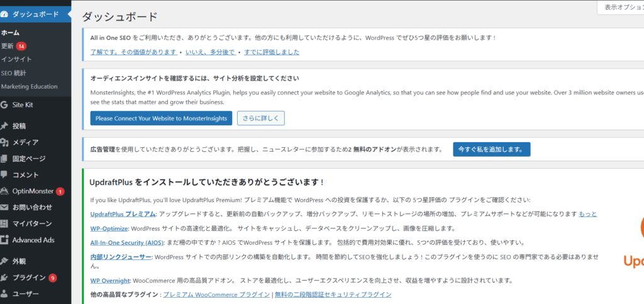Click the pages icon beside 固定ページ

point(4,159)
